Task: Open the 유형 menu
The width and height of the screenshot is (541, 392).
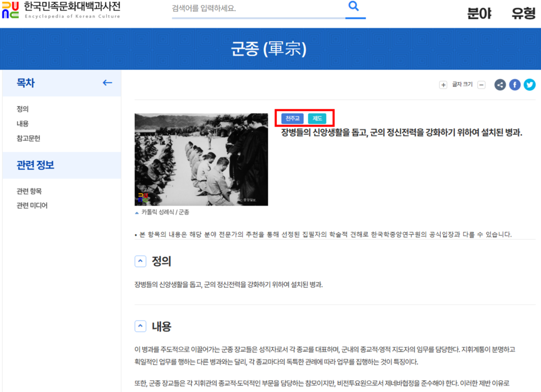Action: 523,14
